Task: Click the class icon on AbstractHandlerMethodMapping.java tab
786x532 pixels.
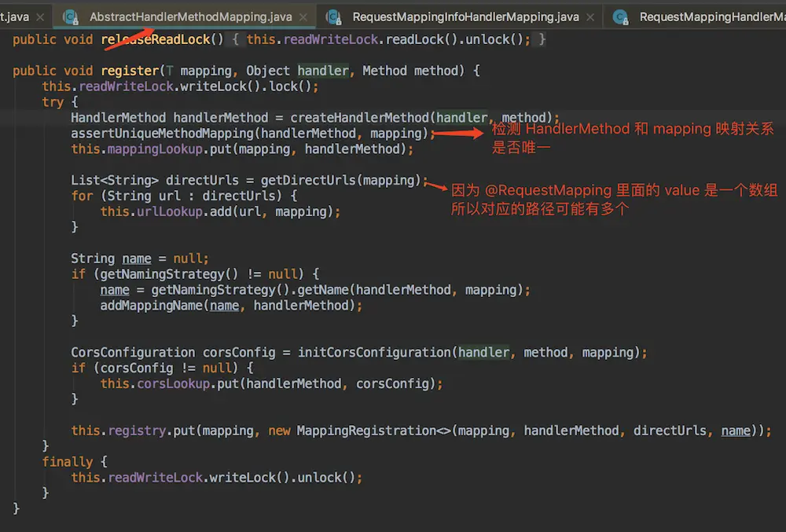Action: pyautogui.click(x=71, y=17)
